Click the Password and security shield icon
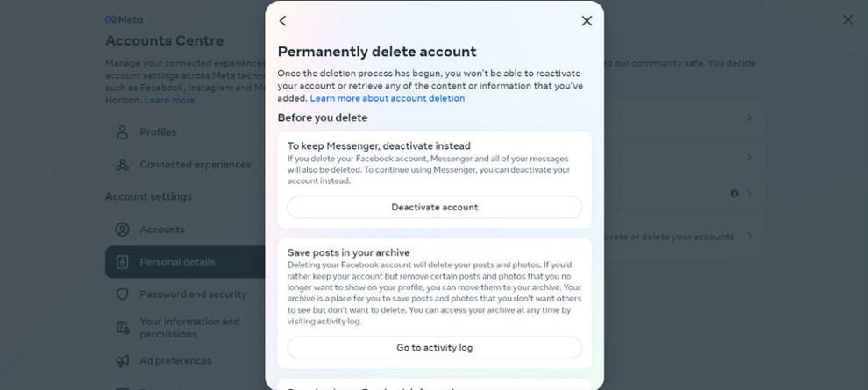 point(123,294)
